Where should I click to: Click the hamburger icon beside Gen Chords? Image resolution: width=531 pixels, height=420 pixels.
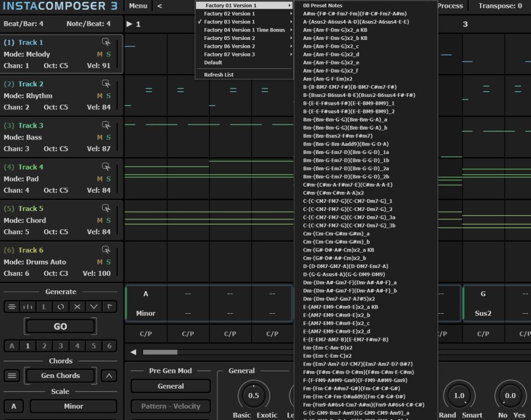tap(12, 375)
